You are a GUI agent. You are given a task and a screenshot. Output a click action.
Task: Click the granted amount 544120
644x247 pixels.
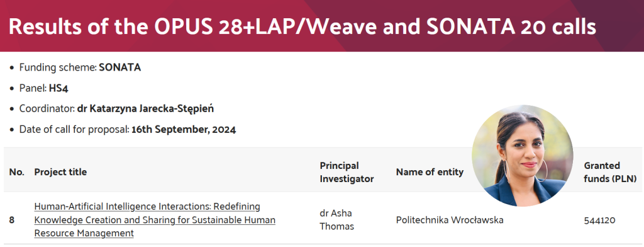click(599, 221)
